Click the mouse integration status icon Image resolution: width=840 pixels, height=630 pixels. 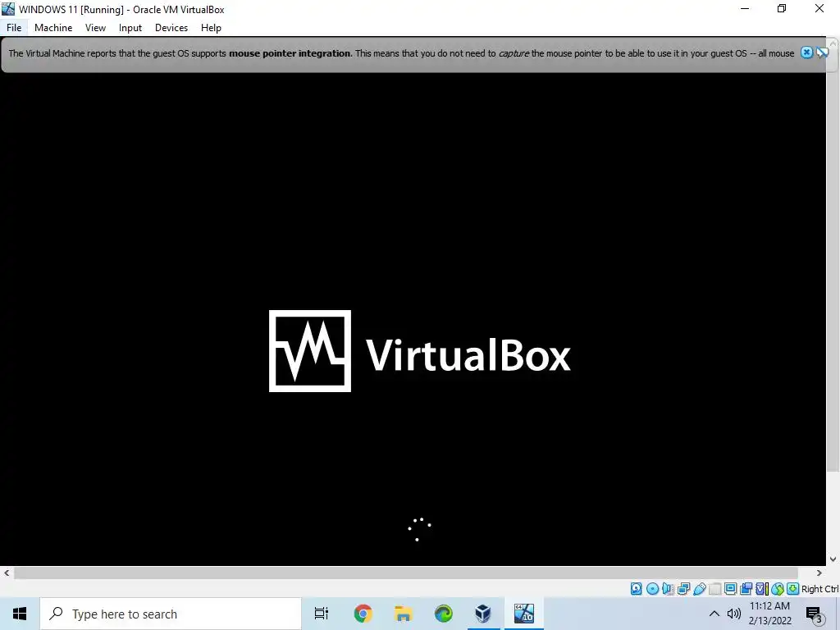coord(778,589)
